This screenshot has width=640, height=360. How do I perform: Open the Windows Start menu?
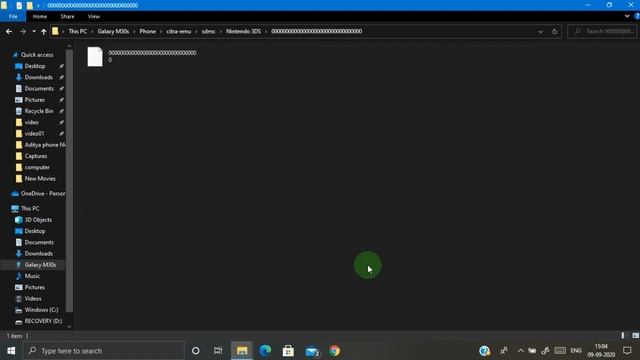(x=11, y=351)
